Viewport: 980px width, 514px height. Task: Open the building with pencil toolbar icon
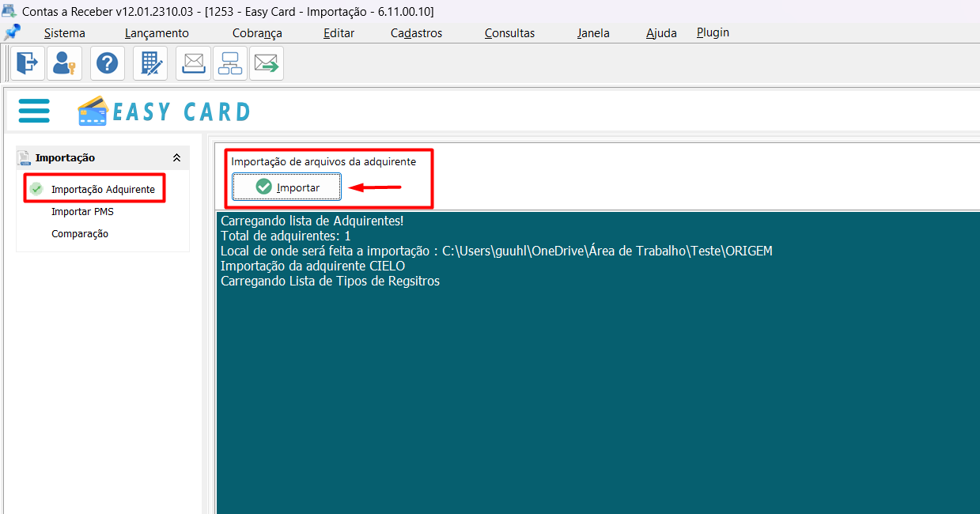pyautogui.click(x=150, y=63)
